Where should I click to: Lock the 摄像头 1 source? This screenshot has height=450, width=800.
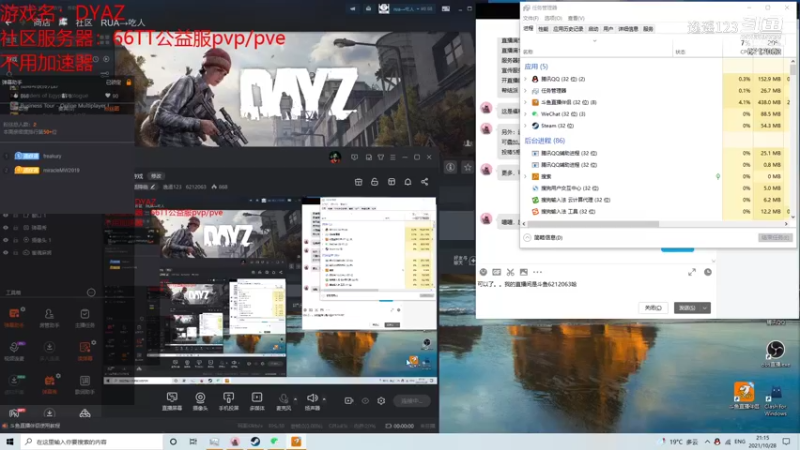16,240
